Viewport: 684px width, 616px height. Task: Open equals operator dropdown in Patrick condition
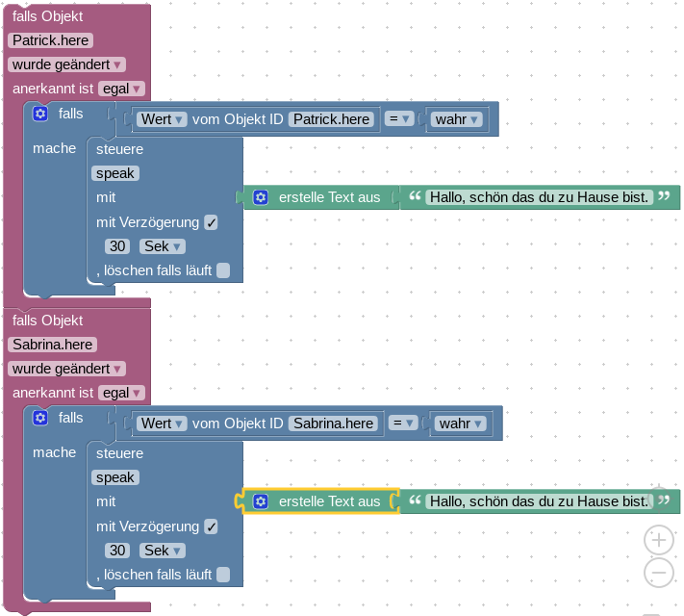coord(398,118)
